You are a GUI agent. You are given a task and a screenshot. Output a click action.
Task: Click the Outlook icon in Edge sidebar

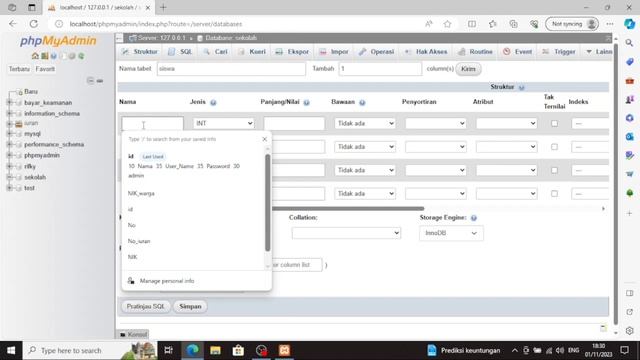[x=629, y=136]
